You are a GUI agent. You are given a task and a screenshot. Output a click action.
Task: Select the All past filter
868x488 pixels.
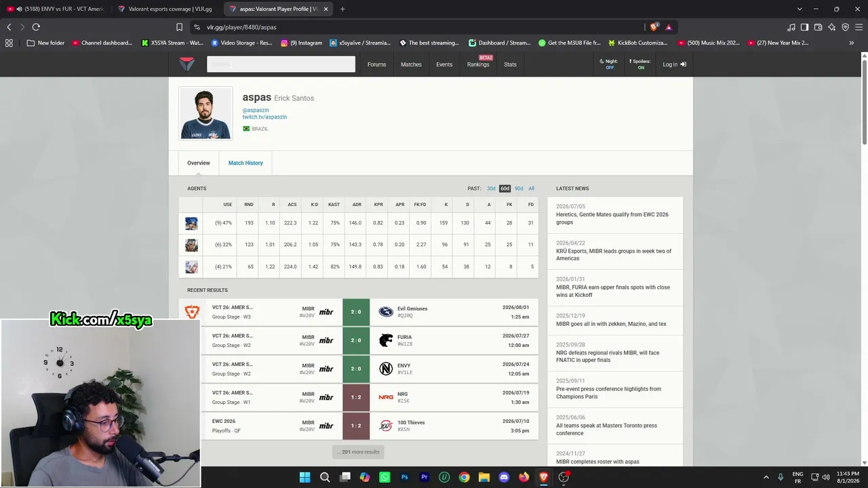[x=531, y=188]
